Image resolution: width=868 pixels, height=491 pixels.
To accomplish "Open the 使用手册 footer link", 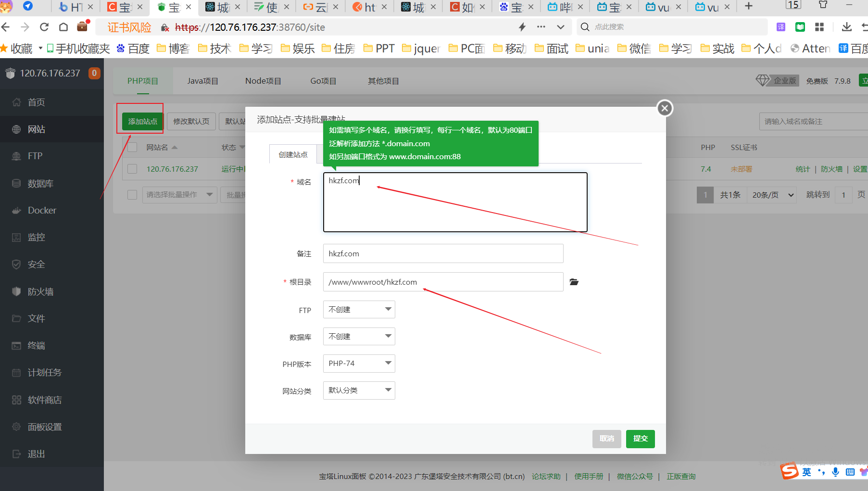I will (589, 476).
